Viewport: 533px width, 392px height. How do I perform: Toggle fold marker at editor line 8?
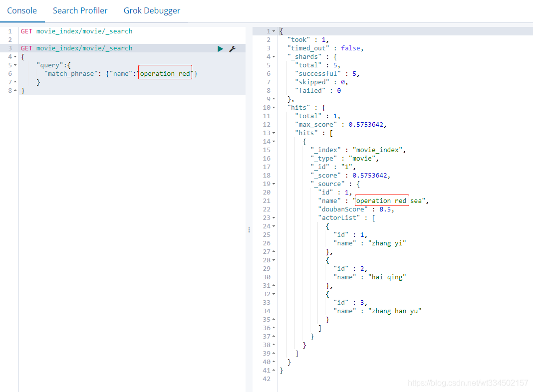15,90
